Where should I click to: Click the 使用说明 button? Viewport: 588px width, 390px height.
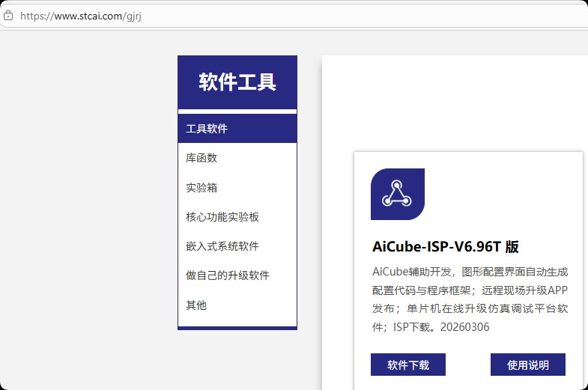click(527, 365)
